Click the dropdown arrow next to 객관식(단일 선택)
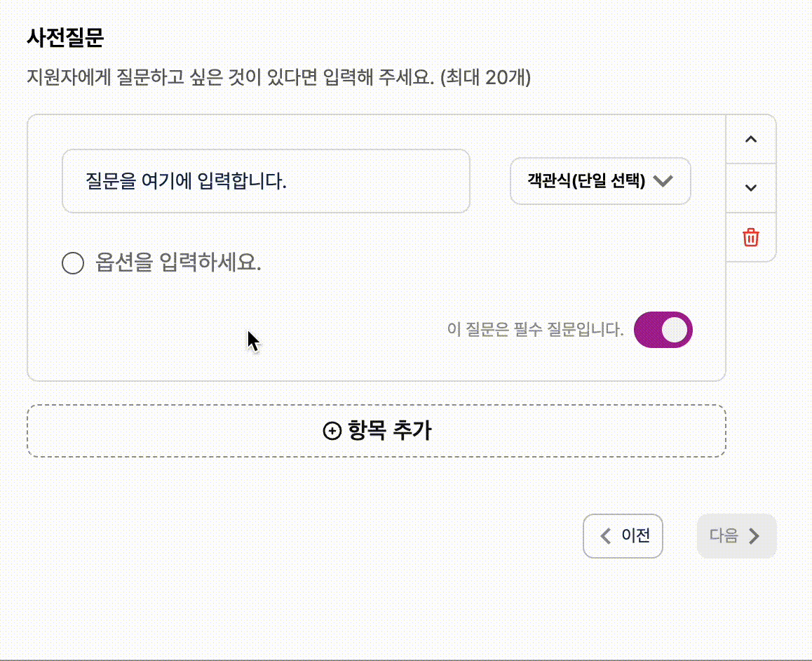The width and height of the screenshot is (812, 661). coord(663,181)
